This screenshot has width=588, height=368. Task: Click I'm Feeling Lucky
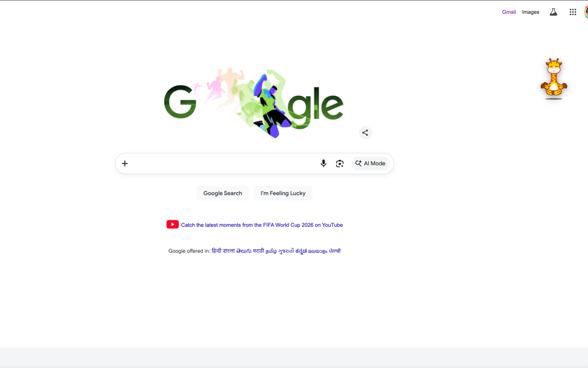(x=283, y=193)
